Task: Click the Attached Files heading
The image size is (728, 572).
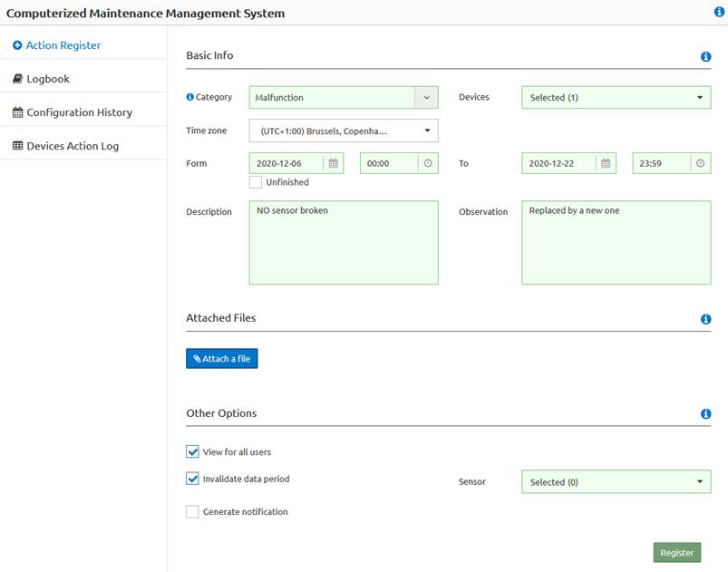Action: click(x=221, y=318)
